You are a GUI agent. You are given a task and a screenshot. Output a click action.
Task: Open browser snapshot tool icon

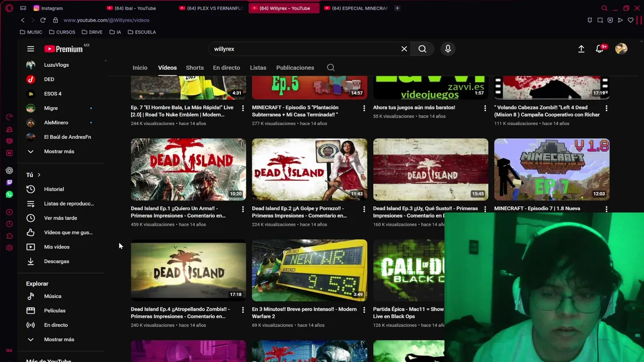600,20
